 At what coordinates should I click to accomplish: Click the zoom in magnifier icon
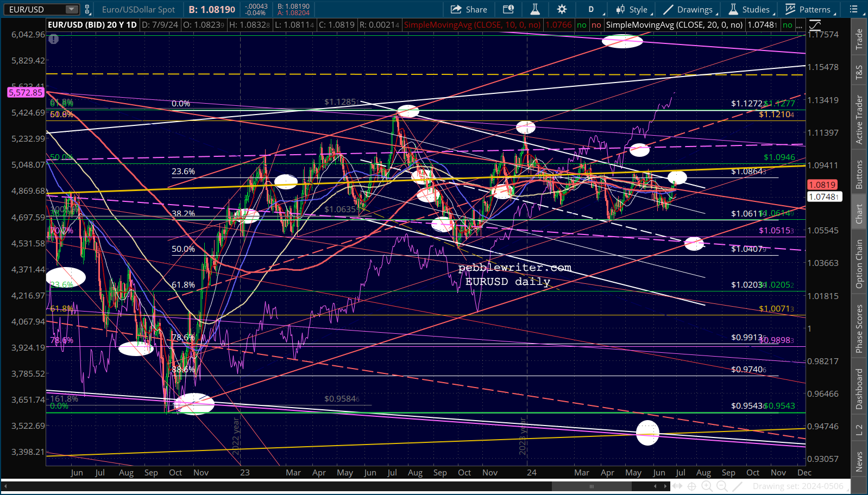pos(707,486)
